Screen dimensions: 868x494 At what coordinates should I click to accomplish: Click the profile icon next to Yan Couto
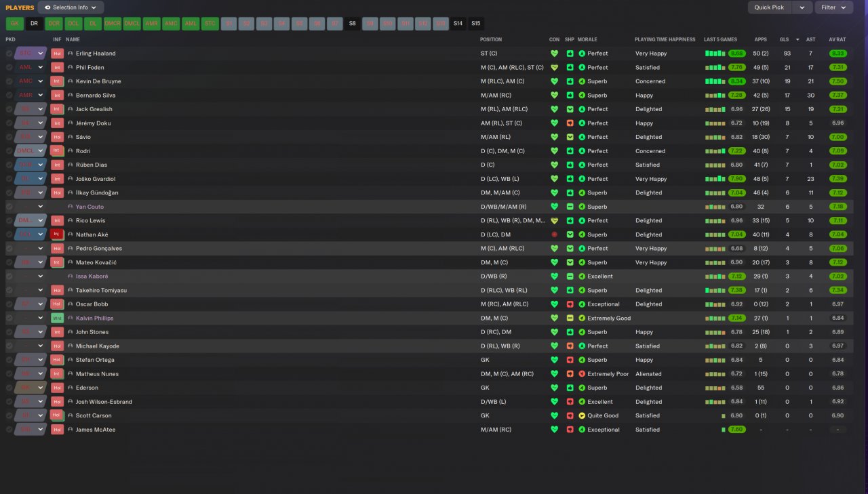[x=70, y=207]
